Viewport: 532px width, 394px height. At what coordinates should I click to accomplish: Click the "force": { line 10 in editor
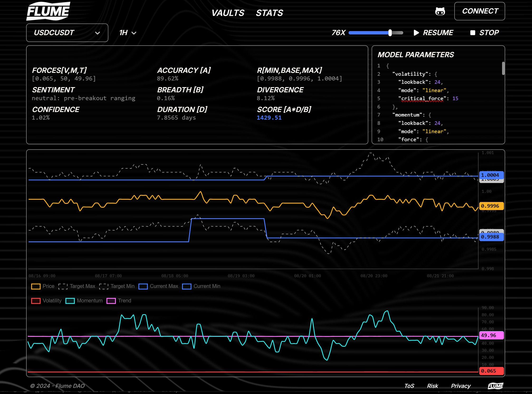click(x=413, y=140)
